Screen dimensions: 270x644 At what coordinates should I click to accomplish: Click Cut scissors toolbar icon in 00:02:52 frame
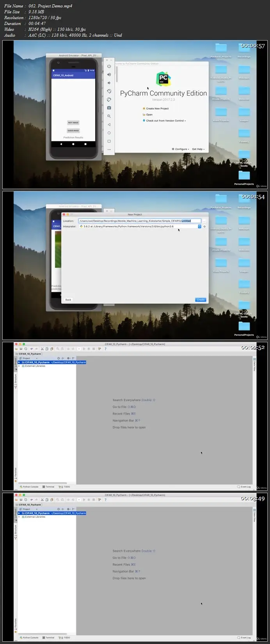pyautogui.click(x=42, y=349)
